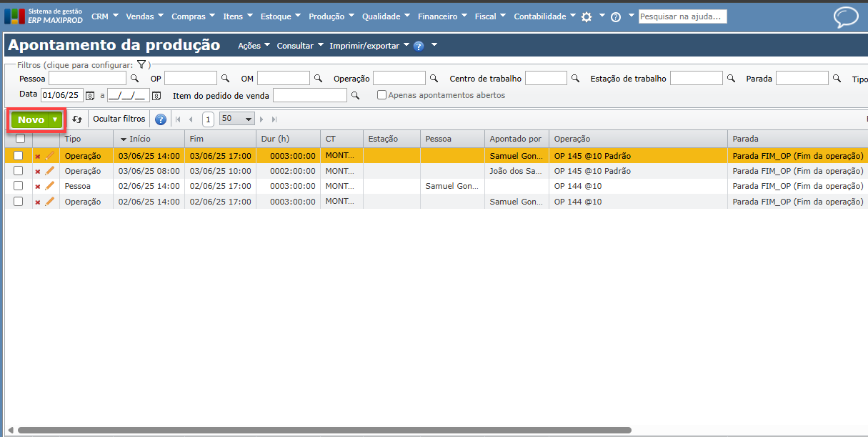Click the filter funnel icon

[x=141, y=64]
